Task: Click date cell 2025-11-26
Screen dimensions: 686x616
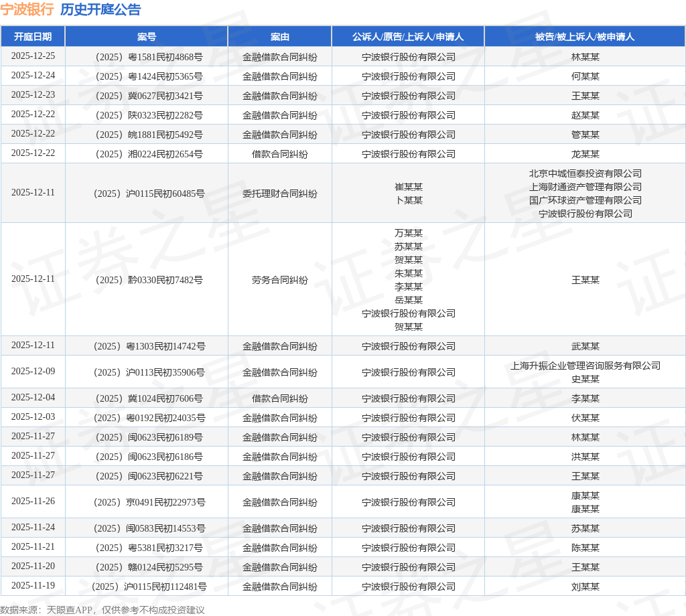Action: [x=33, y=501]
